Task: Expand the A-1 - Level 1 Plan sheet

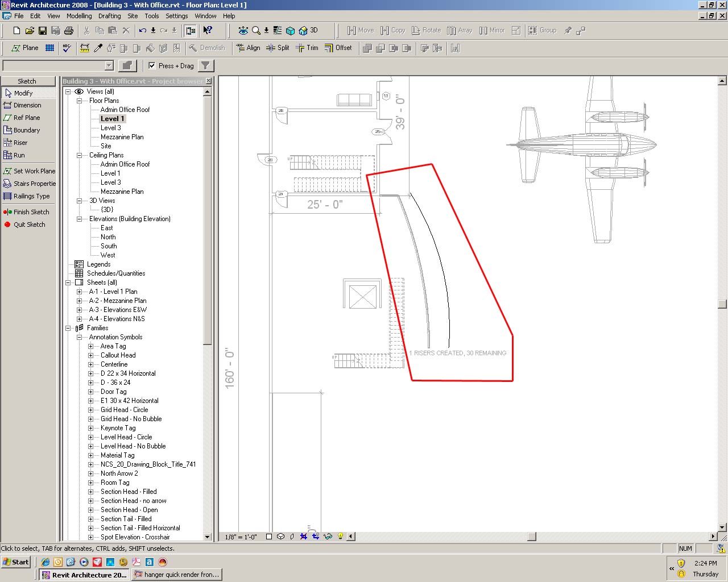Action: (x=80, y=292)
